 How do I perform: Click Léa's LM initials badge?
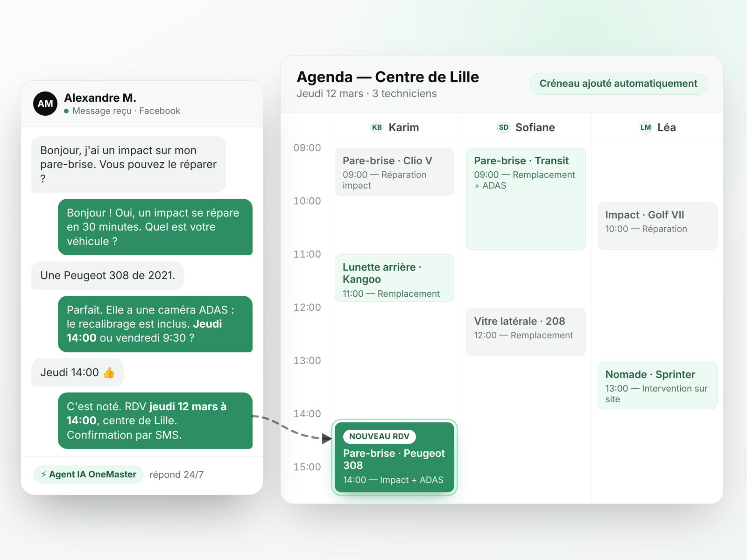(646, 127)
